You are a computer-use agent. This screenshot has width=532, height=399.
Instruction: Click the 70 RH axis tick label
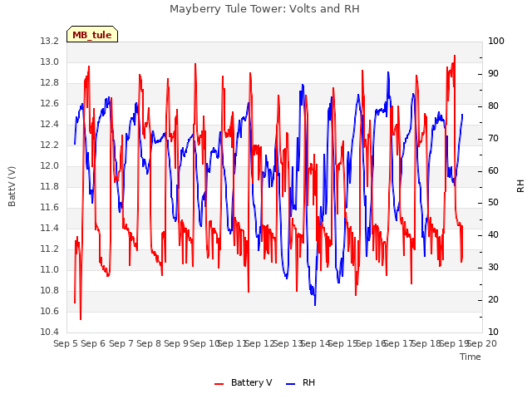point(493,139)
